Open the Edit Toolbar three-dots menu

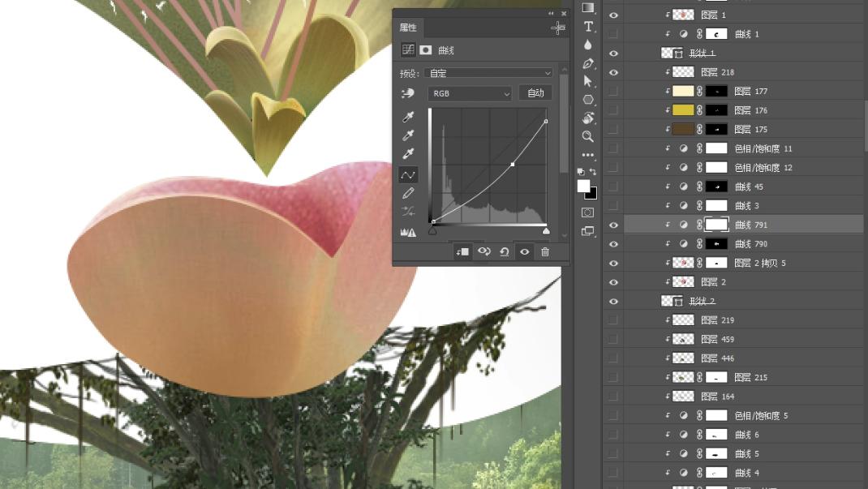tap(588, 155)
